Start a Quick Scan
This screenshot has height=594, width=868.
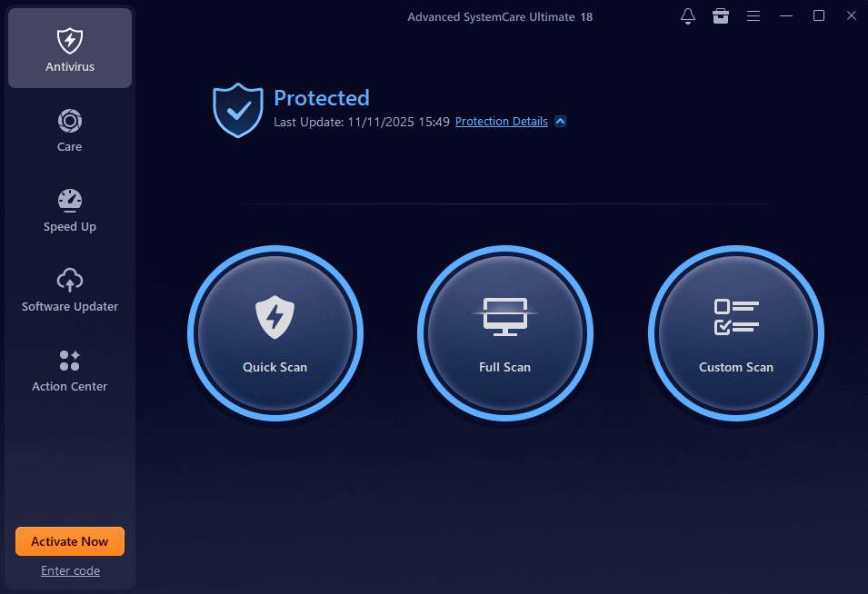pos(275,334)
